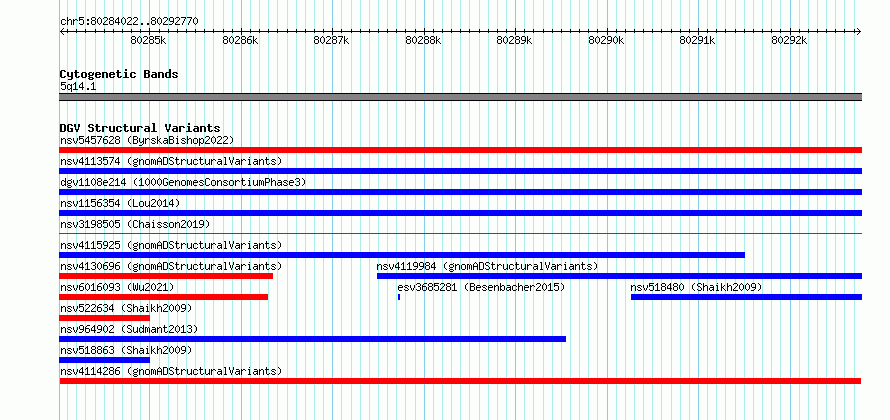Click the right arrowhead of the ruler

pyautogui.click(x=859, y=31)
